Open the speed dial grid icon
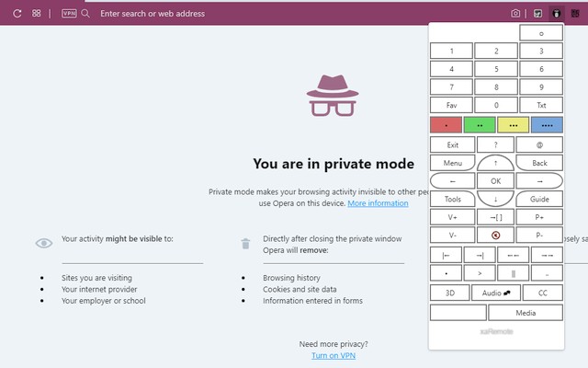The width and height of the screenshot is (588, 368). pyautogui.click(x=37, y=14)
